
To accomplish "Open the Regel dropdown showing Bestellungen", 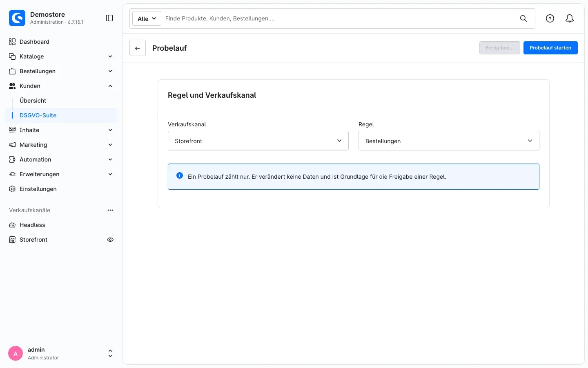I will pyautogui.click(x=449, y=141).
